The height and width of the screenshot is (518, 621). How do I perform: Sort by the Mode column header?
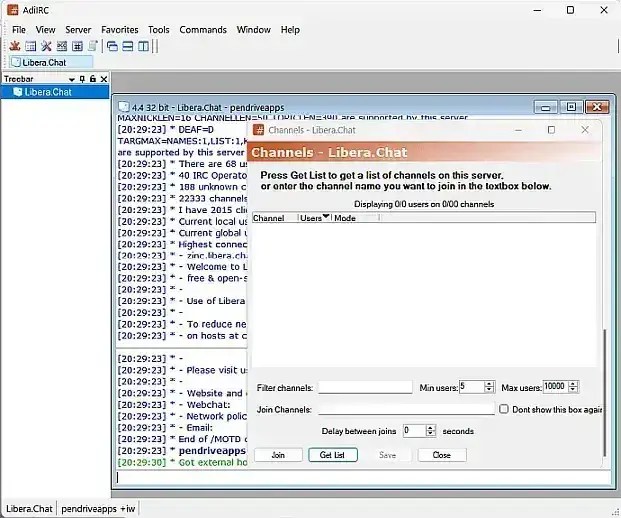pyautogui.click(x=356, y=218)
